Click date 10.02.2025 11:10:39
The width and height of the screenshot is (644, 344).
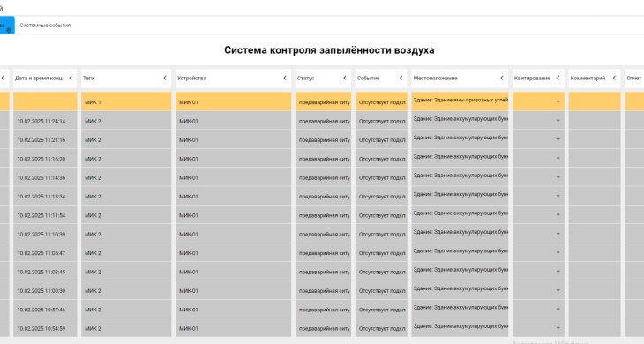(41, 235)
